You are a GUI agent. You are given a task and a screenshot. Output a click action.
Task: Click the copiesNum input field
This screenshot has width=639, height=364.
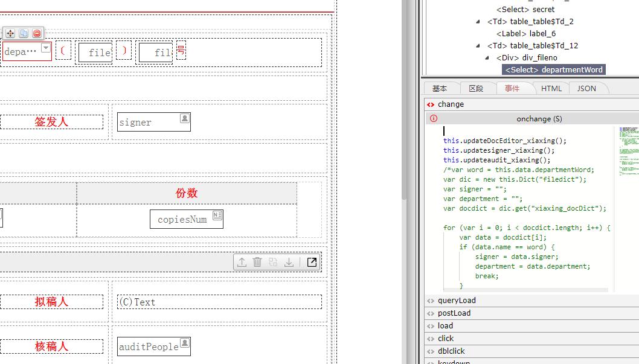[x=182, y=219]
